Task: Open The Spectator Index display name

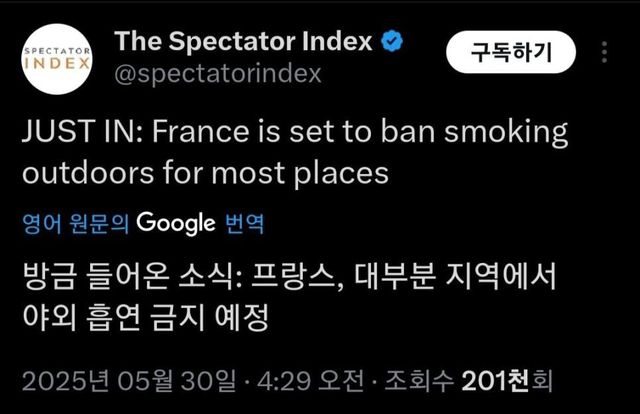Action: 244,42
